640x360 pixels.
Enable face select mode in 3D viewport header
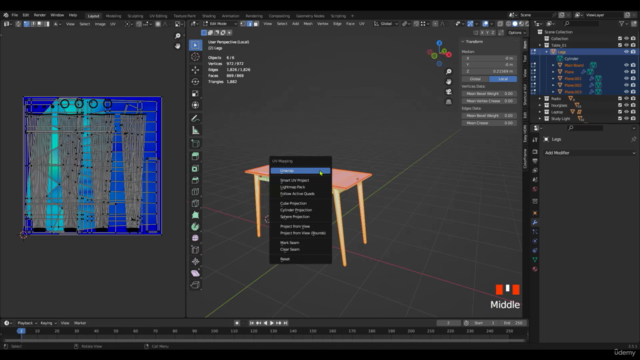[256, 24]
